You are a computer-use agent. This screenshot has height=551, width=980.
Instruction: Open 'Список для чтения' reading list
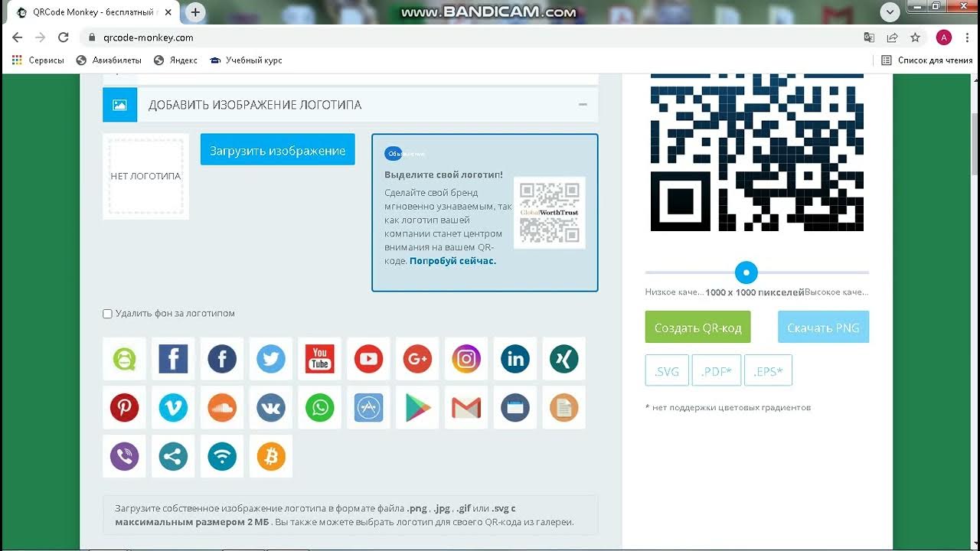tap(926, 60)
